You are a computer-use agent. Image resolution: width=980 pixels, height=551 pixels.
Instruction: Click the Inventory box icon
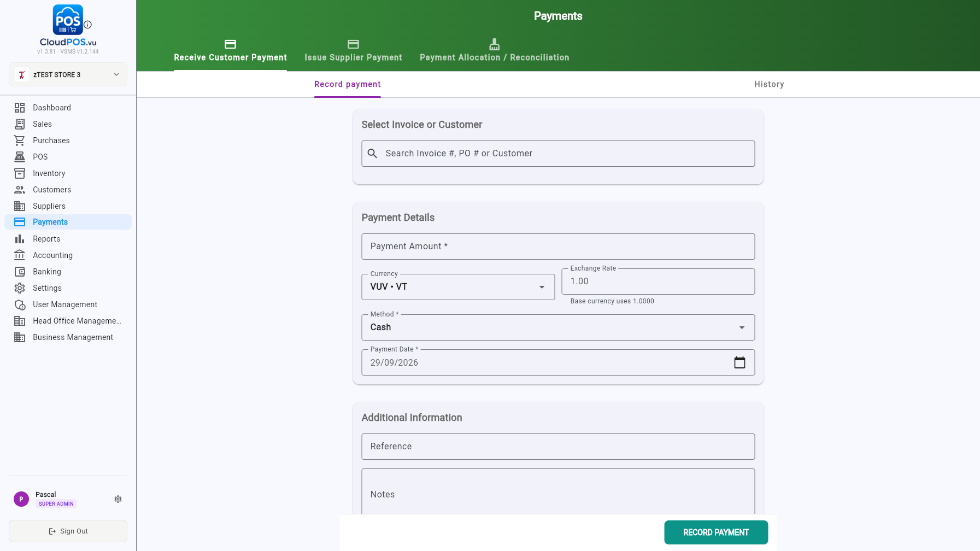click(20, 173)
